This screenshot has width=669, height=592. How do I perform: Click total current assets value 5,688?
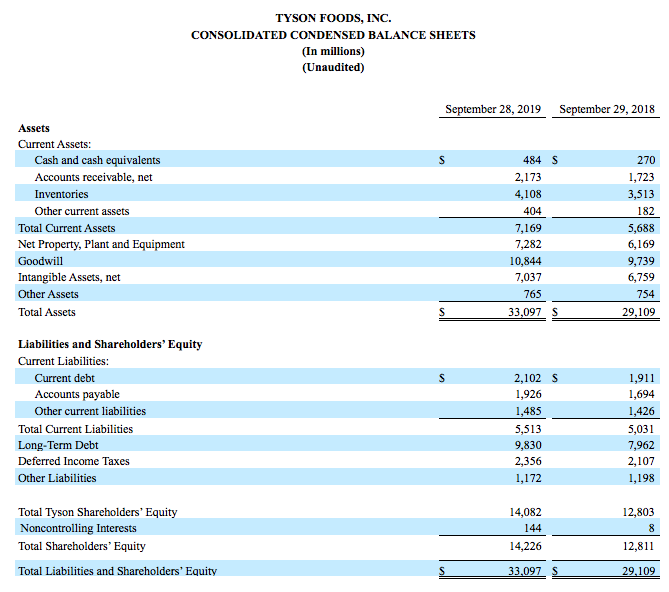(x=641, y=228)
